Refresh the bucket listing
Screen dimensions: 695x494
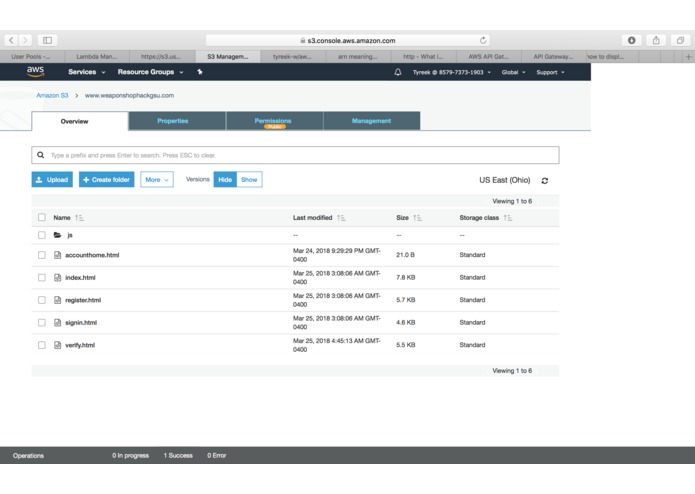tap(545, 180)
